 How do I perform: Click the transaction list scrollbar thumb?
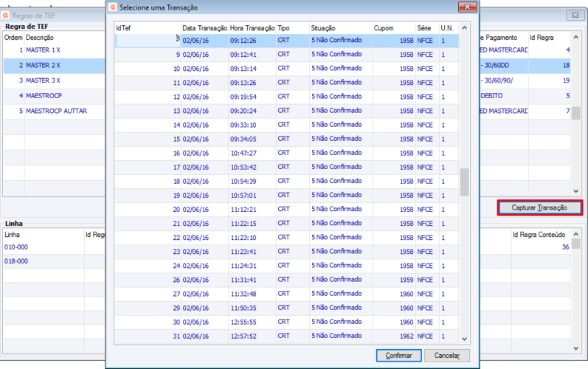(464, 182)
